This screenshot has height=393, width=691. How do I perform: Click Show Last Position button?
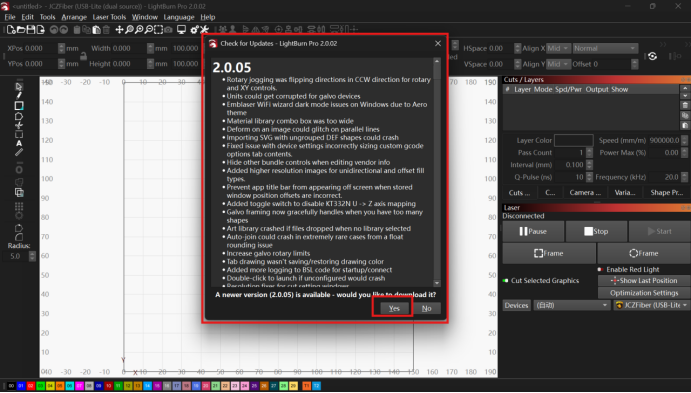[x=644, y=281]
